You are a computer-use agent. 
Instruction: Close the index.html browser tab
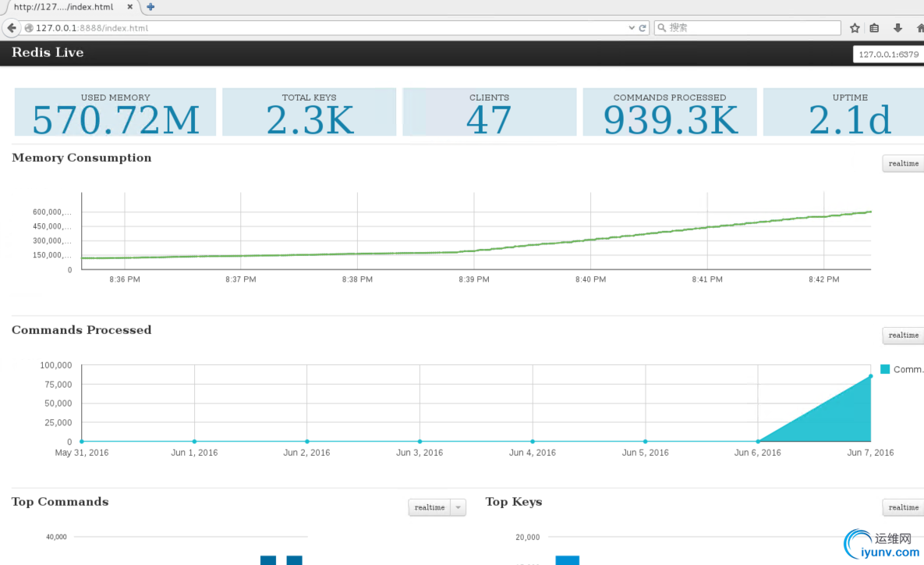point(129,7)
